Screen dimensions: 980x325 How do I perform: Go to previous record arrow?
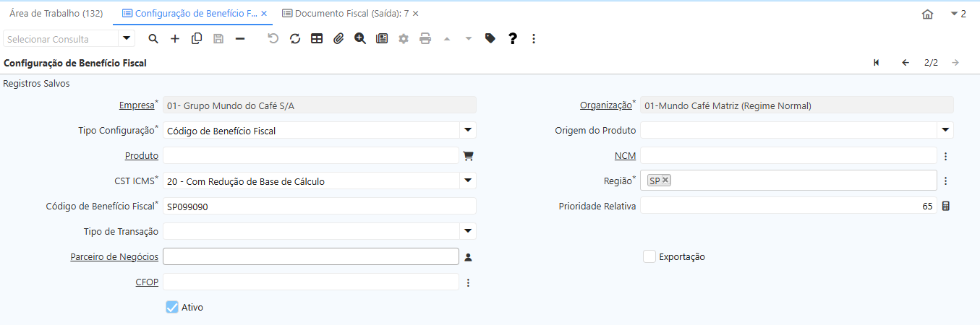click(906, 63)
